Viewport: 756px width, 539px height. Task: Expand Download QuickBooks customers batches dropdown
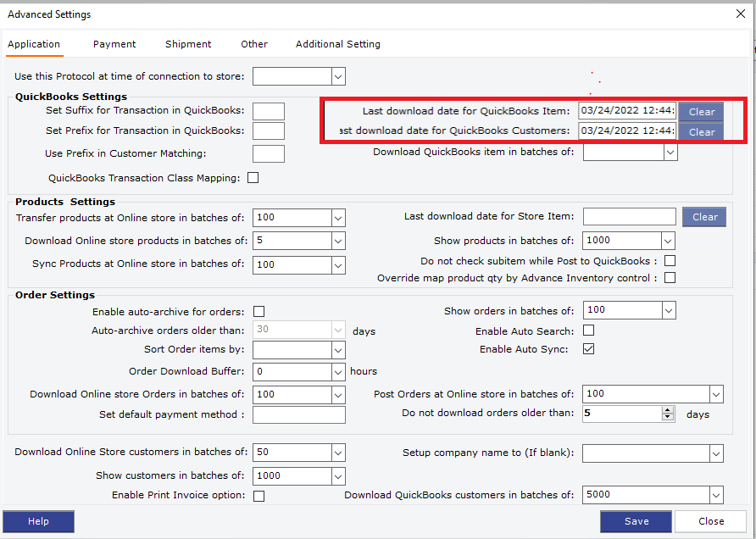coord(716,495)
